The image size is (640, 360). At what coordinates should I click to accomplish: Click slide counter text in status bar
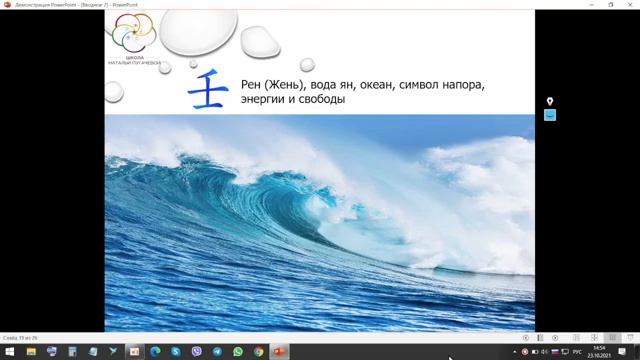tap(20, 338)
